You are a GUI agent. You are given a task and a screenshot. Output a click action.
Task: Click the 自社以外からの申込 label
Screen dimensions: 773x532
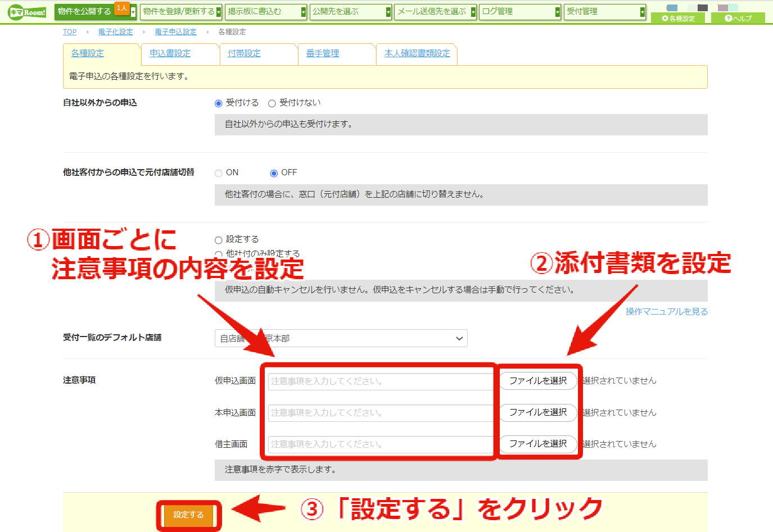(100, 103)
